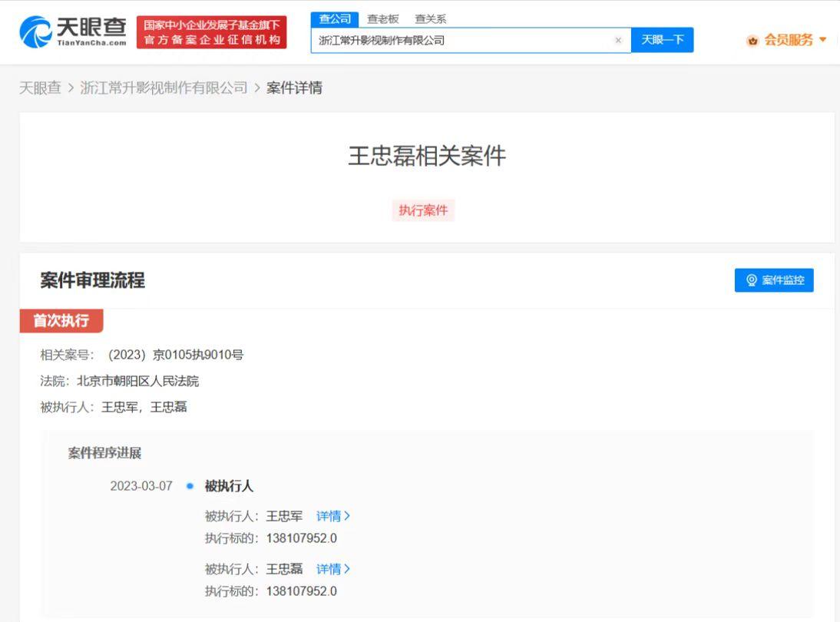Viewport: 840px width, 622px height.
Task: Click the chevron before the 案件详情 breadcrumb
Action: coord(257,88)
